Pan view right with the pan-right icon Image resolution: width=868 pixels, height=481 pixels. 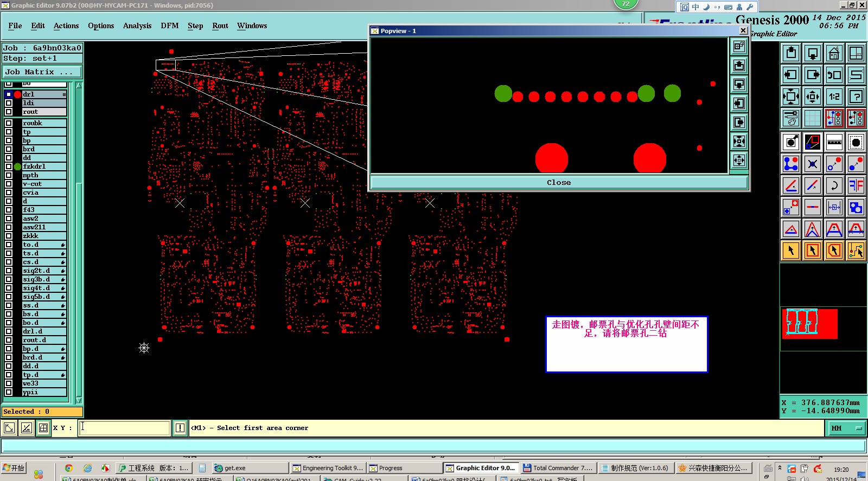[813, 75]
